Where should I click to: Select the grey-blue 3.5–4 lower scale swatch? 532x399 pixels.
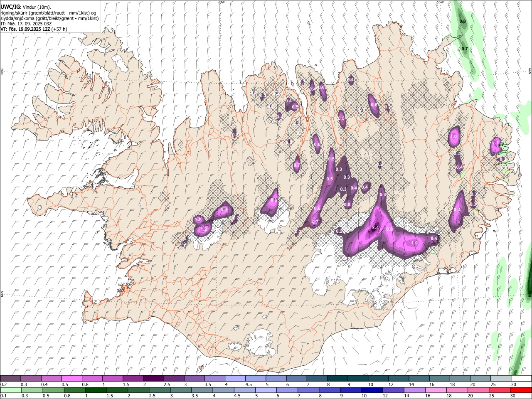[202, 390]
